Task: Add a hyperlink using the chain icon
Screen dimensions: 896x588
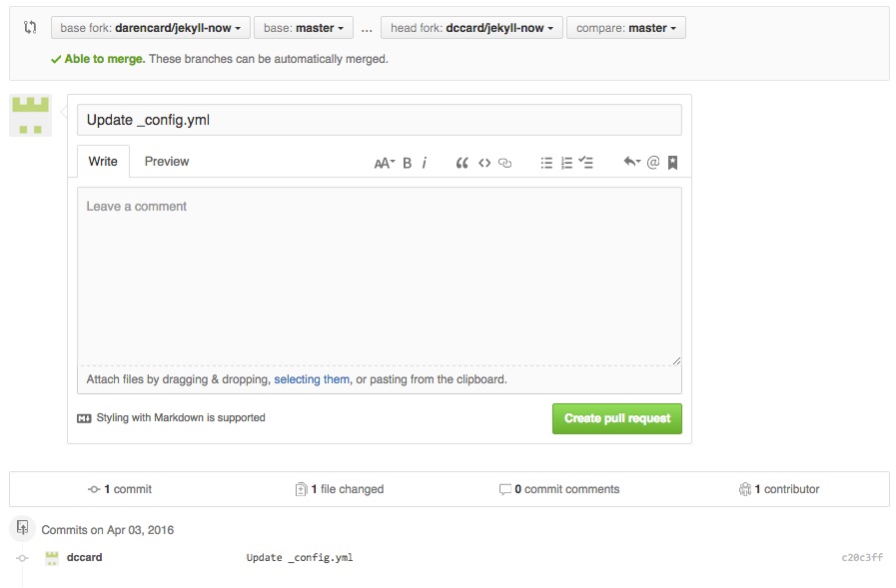Action: [504, 162]
